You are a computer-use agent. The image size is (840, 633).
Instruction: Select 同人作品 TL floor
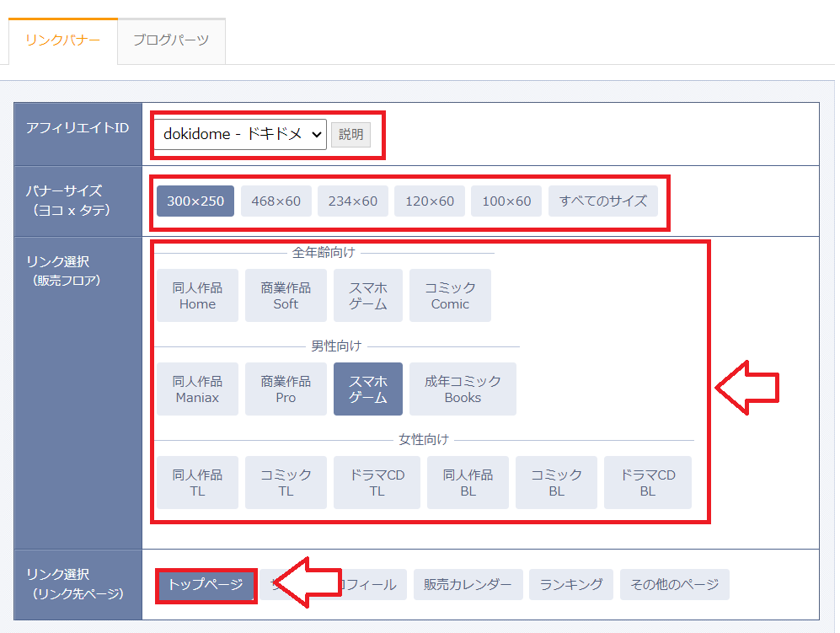198,482
